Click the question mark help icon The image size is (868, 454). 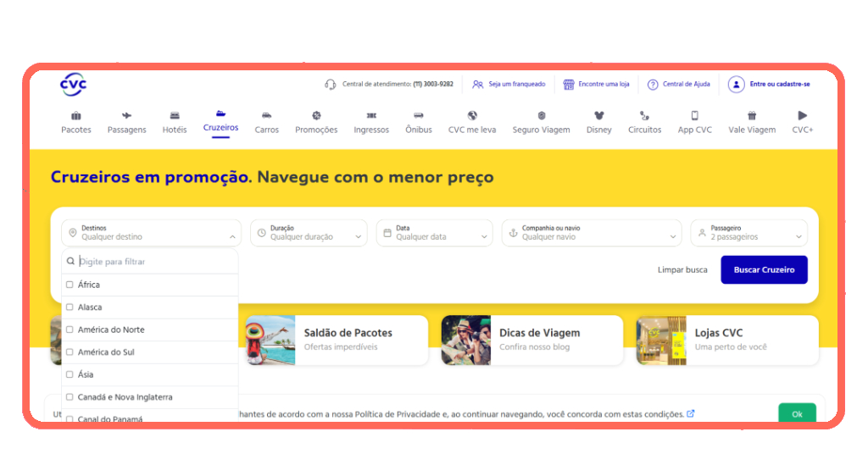click(x=653, y=85)
